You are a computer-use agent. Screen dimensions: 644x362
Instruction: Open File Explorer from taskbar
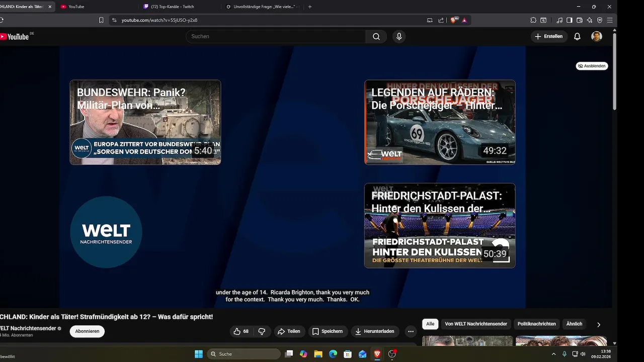pyautogui.click(x=318, y=354)
